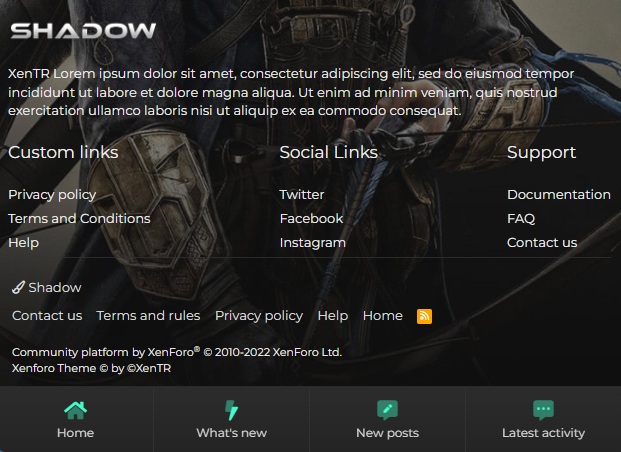Open the Shadow style chooser brush link
Screen dimensions: 621x452
point(47,287)
